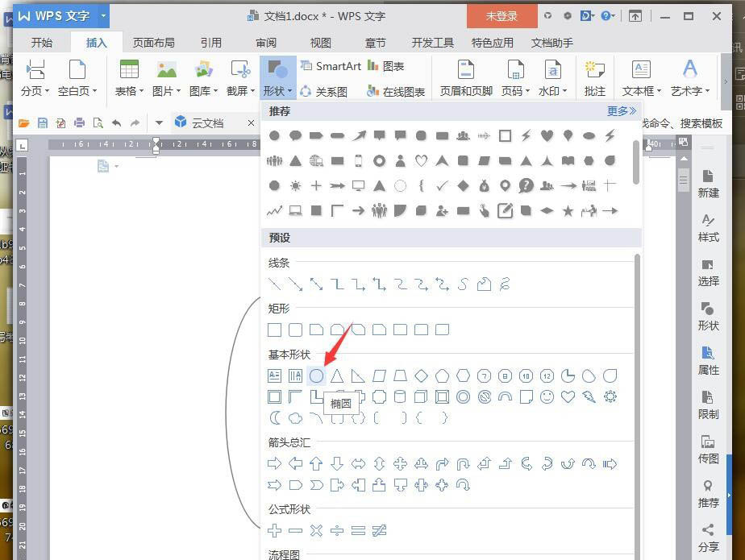Switch to the 开始 tab
The image size is (745, 560).
click(41, 43)
